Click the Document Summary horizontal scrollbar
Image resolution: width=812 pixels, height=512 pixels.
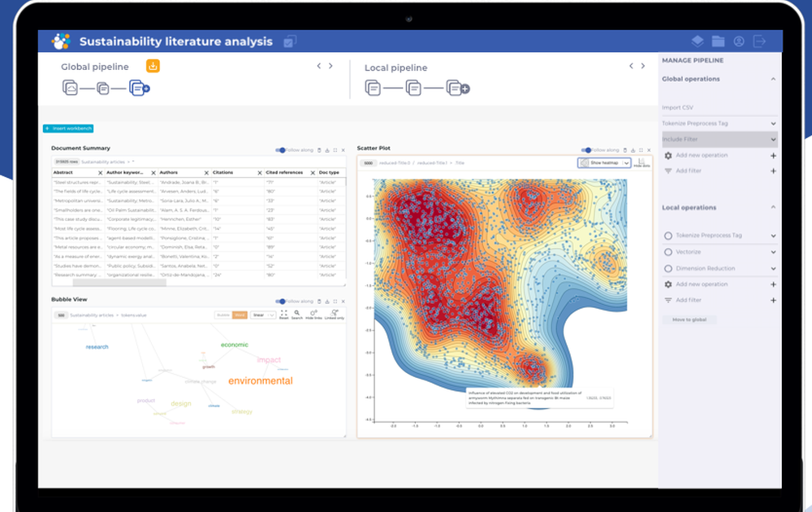point(119,283)
